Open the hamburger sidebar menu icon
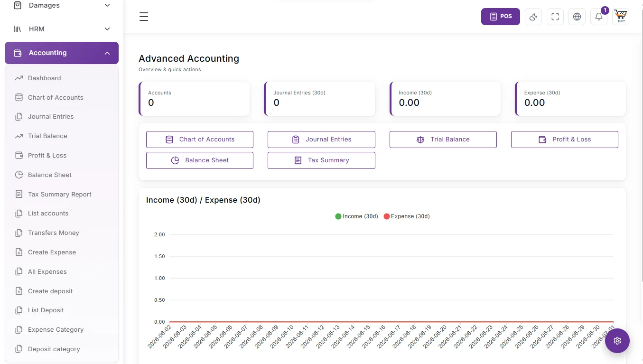The width and height of the screenshot is (643, 364). (x=144, y=17)
